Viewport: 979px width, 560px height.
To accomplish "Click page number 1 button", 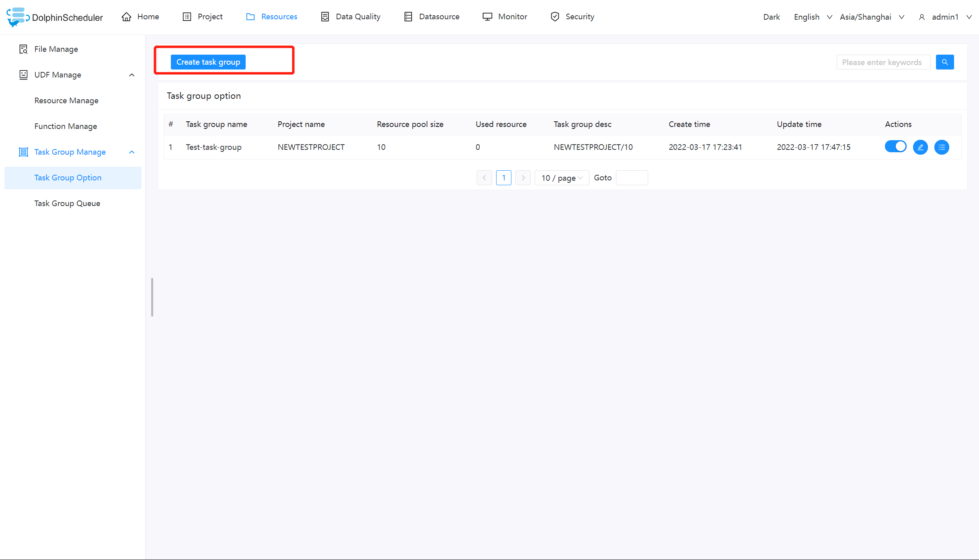I will point(503,178).
